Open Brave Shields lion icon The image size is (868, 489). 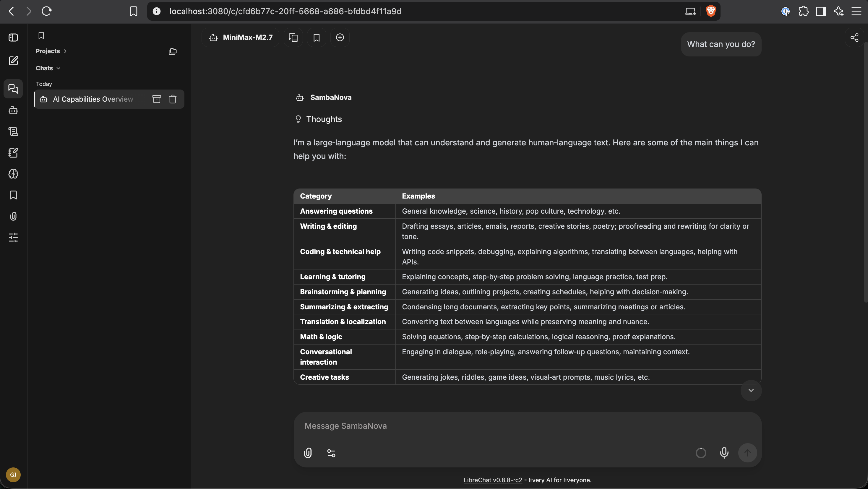pyautogui.click(x=711, y=11)
